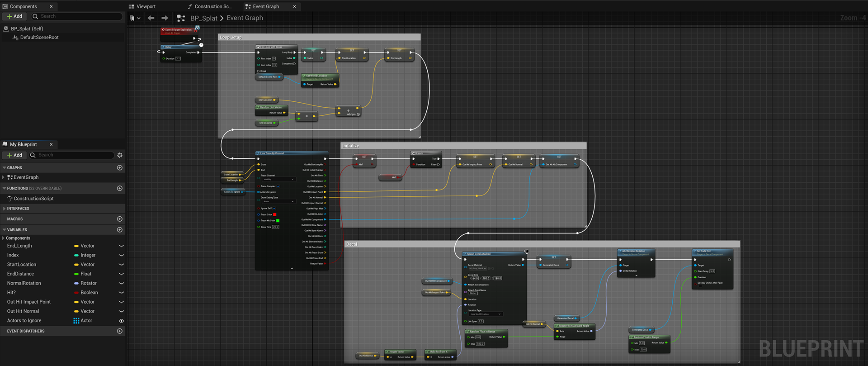Image resolution: width=868 pixels, height=366 pixels.
Task: Open My Blueprint view options gear
Action: 120,155
